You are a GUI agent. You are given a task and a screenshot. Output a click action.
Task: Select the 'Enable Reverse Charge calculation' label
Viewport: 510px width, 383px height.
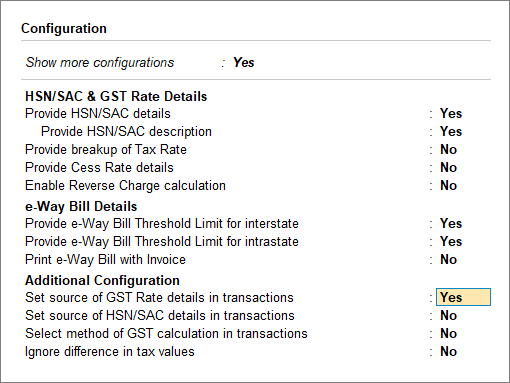coord(125,185)
